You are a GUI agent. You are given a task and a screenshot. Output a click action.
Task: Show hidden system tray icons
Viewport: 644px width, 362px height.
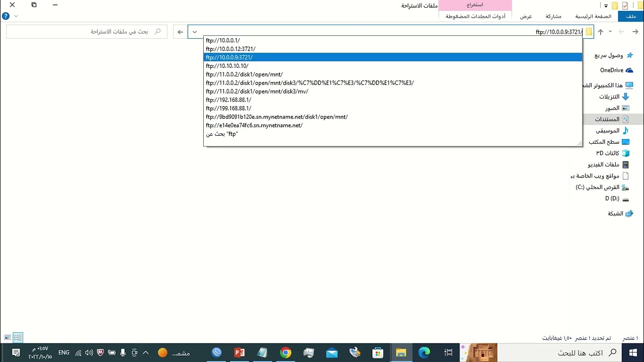tap(146, 352)
